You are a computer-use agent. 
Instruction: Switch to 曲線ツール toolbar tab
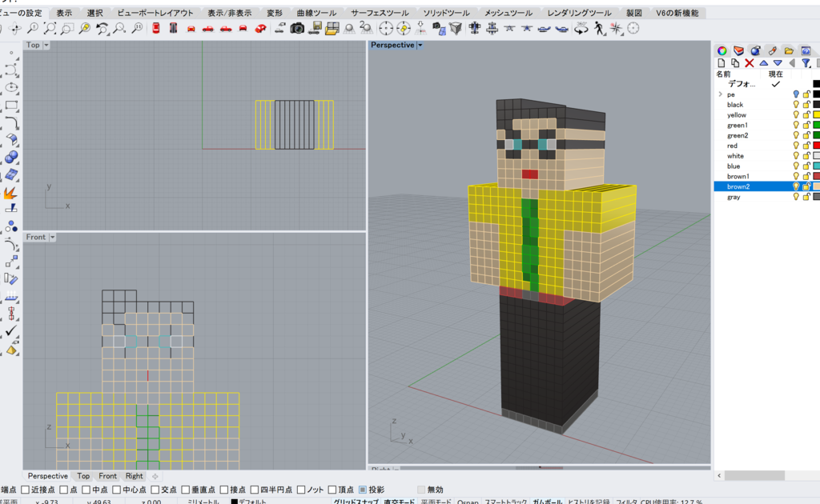[x=316, y=13]
